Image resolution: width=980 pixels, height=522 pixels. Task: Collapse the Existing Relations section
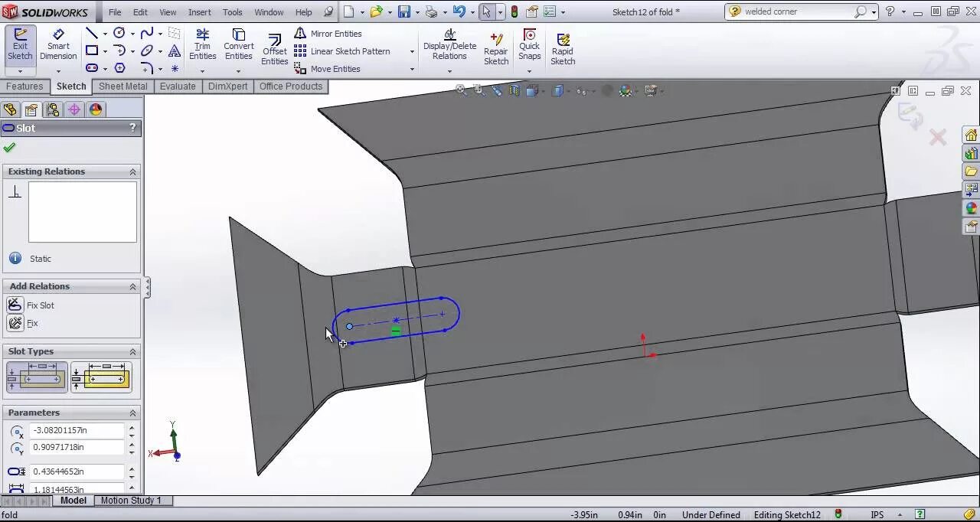(x=132, y=172)
